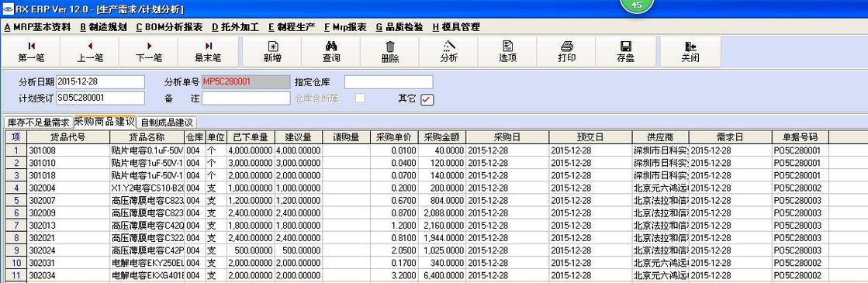Click 采购单价 column header
Viewport: 868px width, 283px height.
393,136
